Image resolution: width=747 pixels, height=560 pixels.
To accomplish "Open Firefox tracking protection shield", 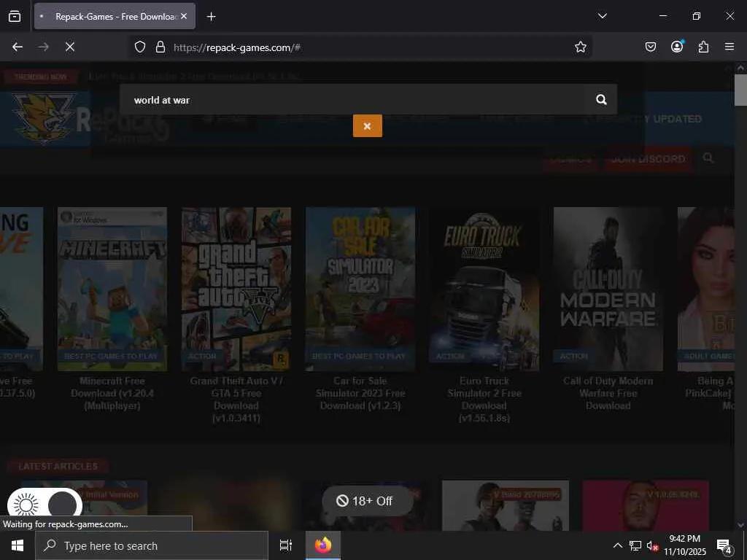I will [139, 47].
